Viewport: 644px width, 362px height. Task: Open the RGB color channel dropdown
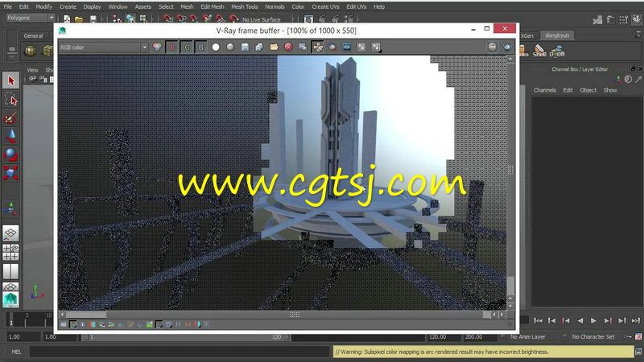[103, 47]
